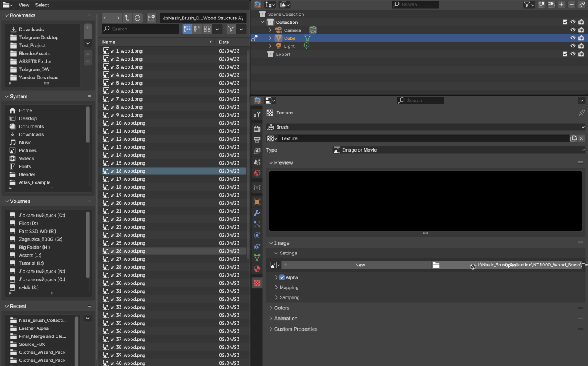Open the Modifiers properties tab
The width and height of the screenshot is (588, 366).
pos(257,213)
